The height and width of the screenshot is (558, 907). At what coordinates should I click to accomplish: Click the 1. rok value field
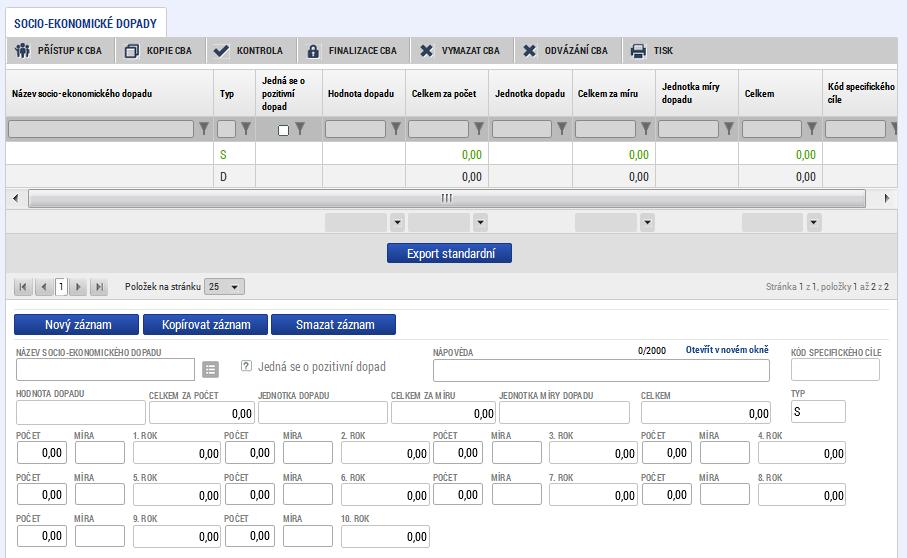click(177, 453)
